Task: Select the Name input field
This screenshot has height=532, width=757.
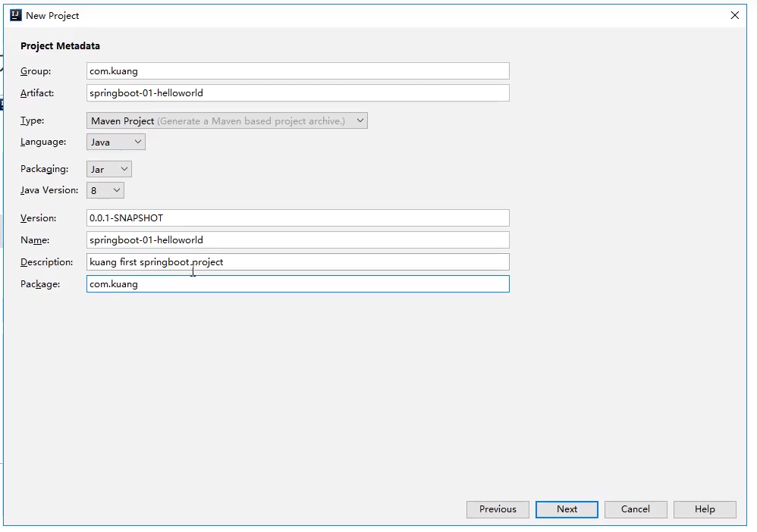Action: 297,240
